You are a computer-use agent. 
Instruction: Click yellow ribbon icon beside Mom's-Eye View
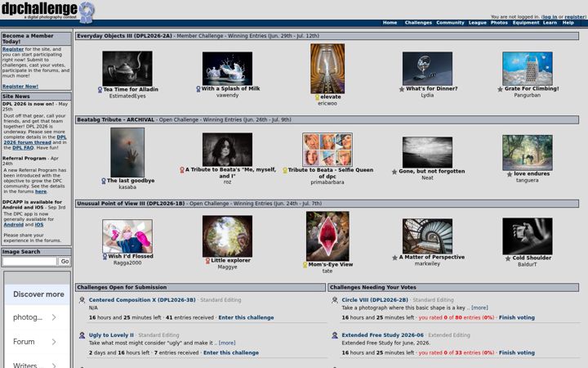[x=305, y=265]
